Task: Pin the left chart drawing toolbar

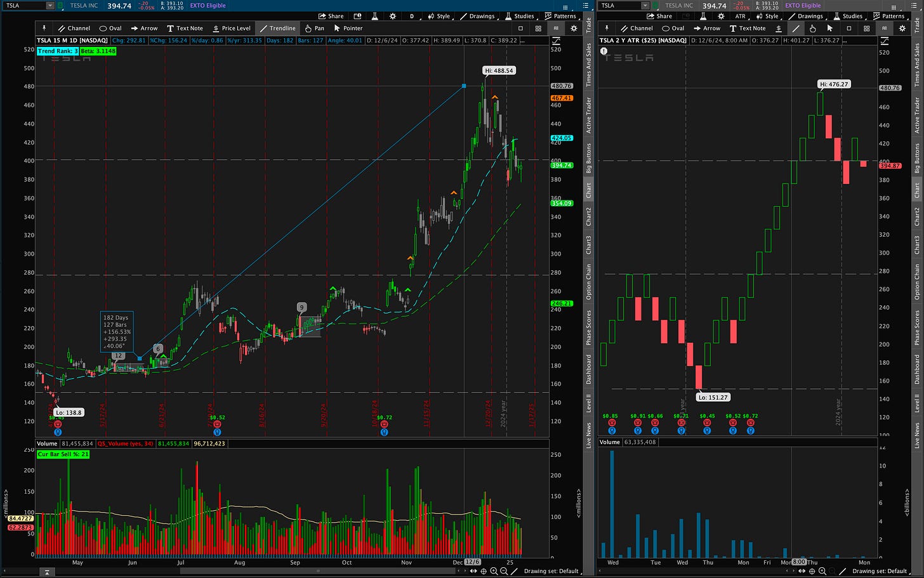Action: 44,28
